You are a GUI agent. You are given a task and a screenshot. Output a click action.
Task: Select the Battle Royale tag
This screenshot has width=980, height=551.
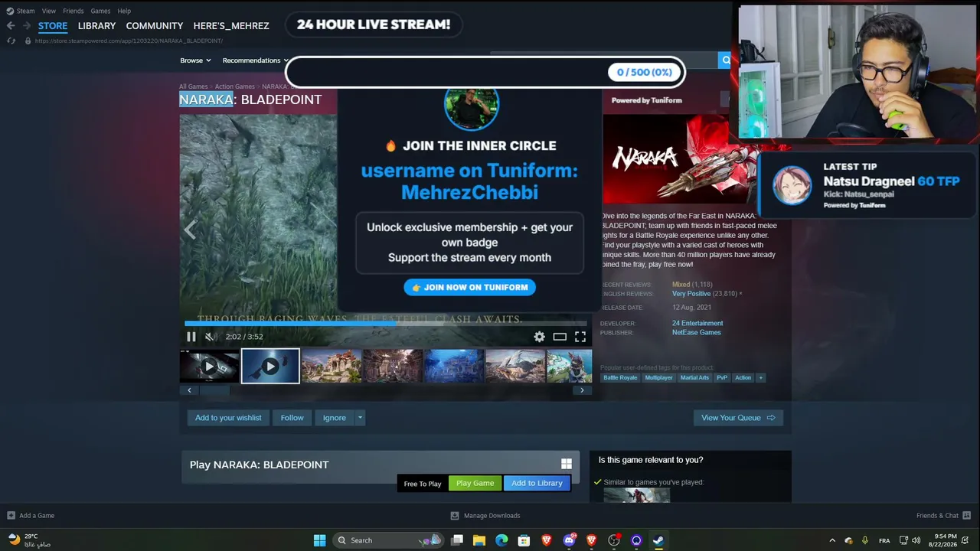[x=620, y=377]
